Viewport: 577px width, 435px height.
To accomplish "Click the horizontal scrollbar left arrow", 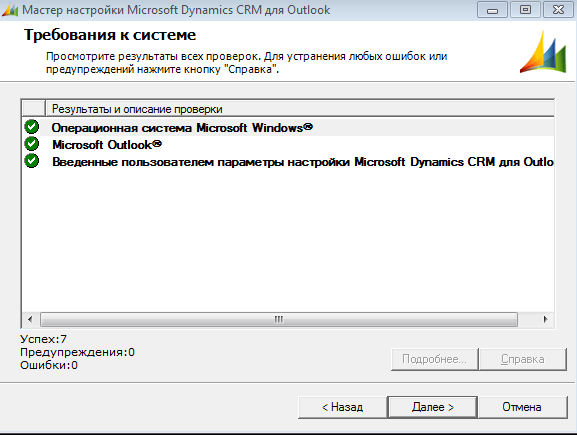I will tap(30, 319).
